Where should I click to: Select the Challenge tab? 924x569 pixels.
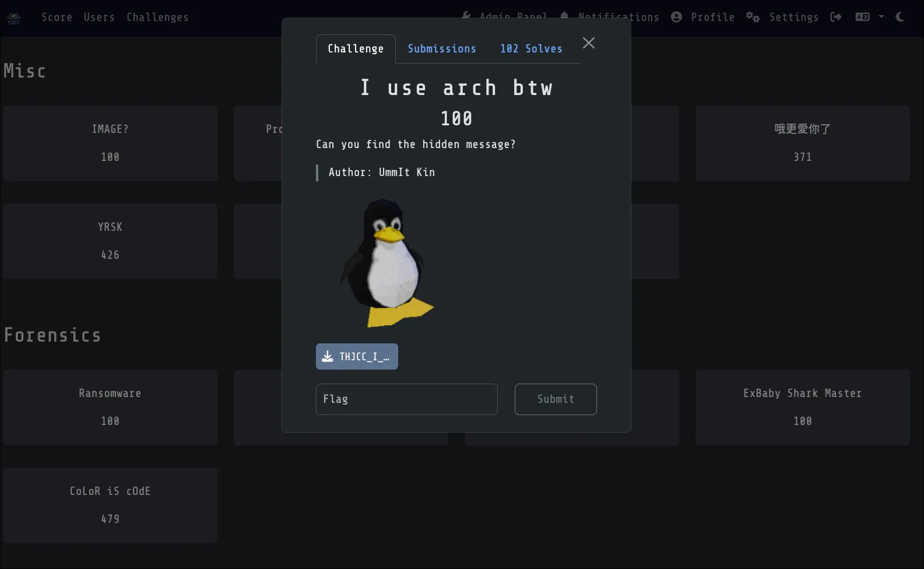click(356, 49)
